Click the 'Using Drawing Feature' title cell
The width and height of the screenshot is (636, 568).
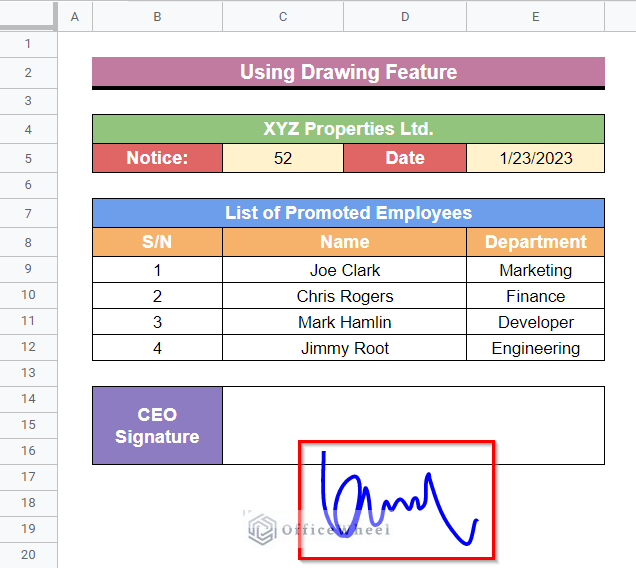(x=348, y=72)
